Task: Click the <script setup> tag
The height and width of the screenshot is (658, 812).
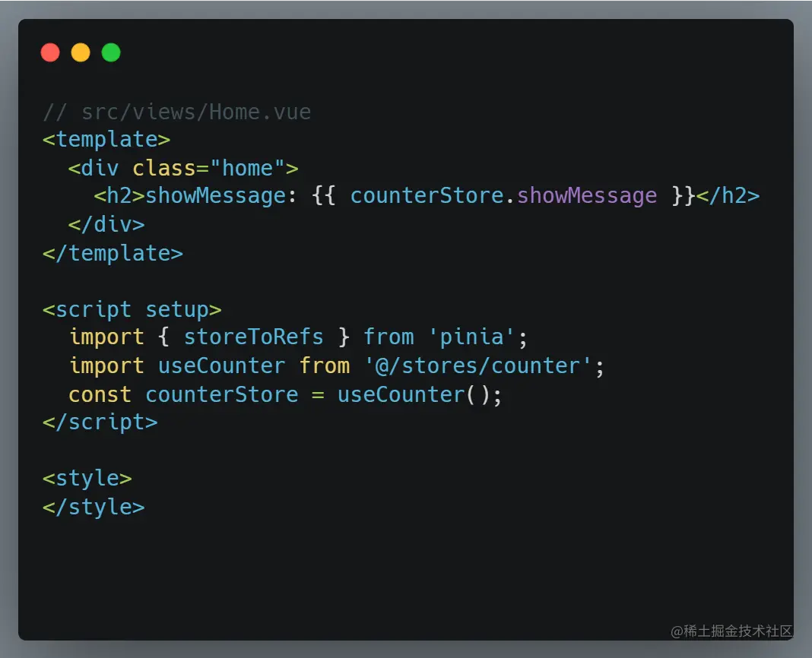Action: tap(132, 309)
